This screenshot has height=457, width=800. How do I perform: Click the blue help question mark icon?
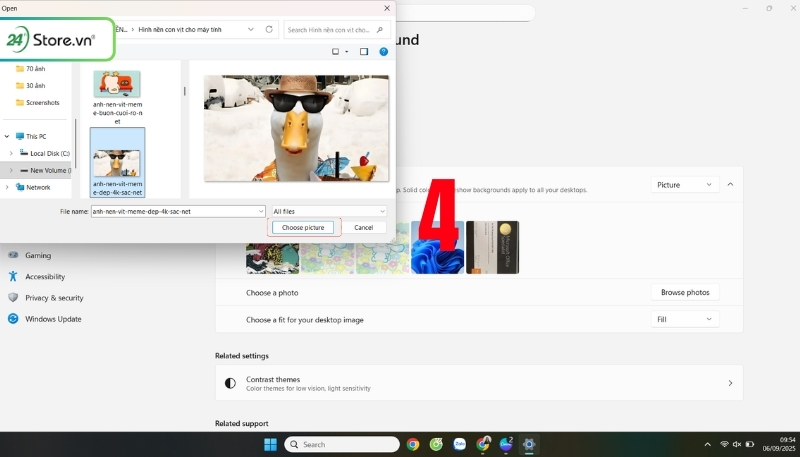pos(383,51)
